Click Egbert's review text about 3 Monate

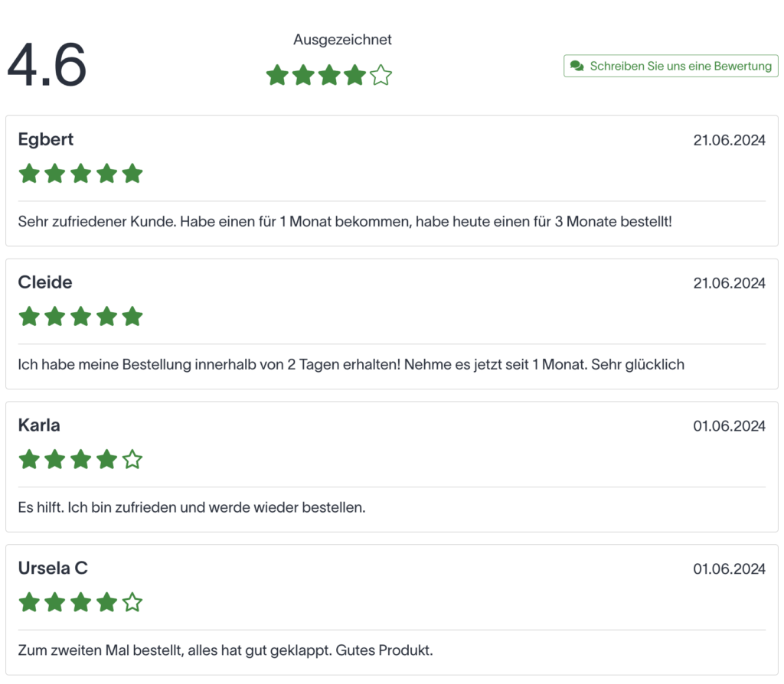[x=345, y=221]
